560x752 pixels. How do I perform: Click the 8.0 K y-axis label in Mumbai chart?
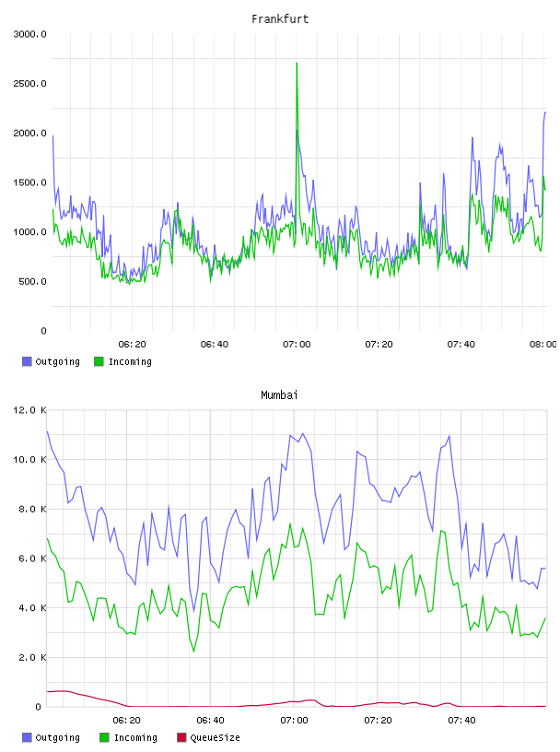click(32, 509)
